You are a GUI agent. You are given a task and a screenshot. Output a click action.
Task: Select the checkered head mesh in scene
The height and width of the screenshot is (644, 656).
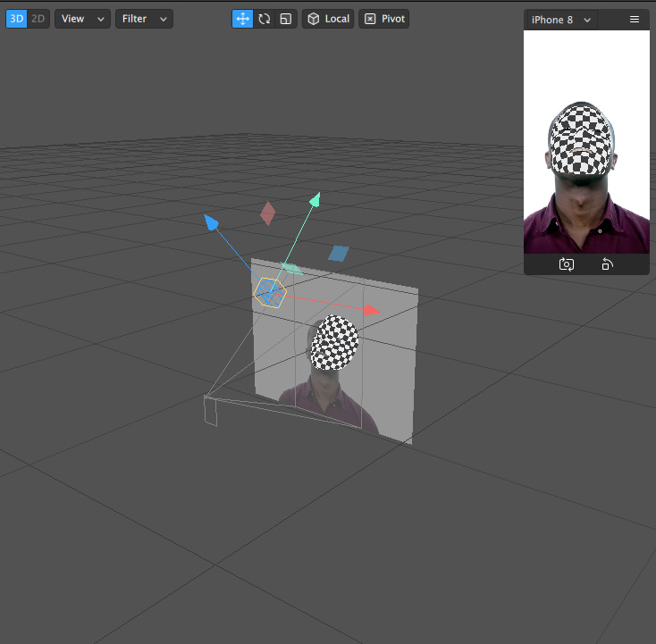click(x=336, y=342)
